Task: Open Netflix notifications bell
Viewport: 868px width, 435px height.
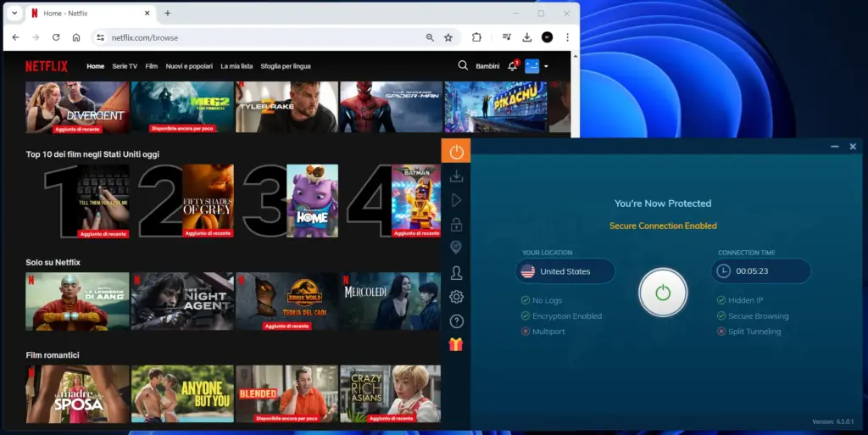Action: pos(513,66)
